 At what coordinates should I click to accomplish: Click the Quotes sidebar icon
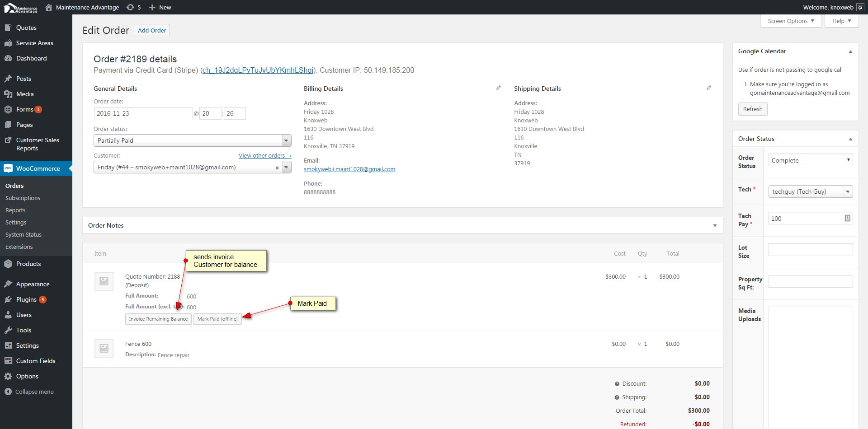point(8,28)
